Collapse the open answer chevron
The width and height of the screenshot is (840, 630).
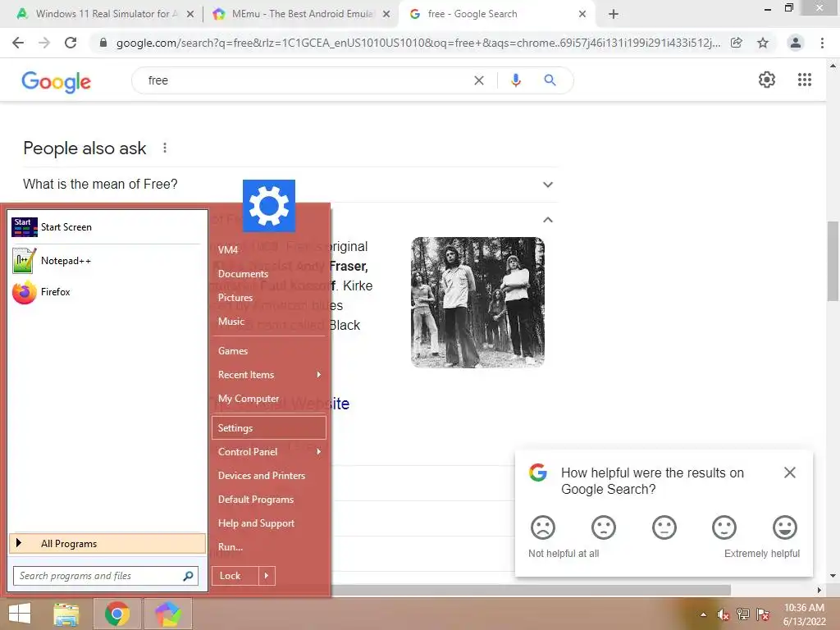click(x=547, y=220)
